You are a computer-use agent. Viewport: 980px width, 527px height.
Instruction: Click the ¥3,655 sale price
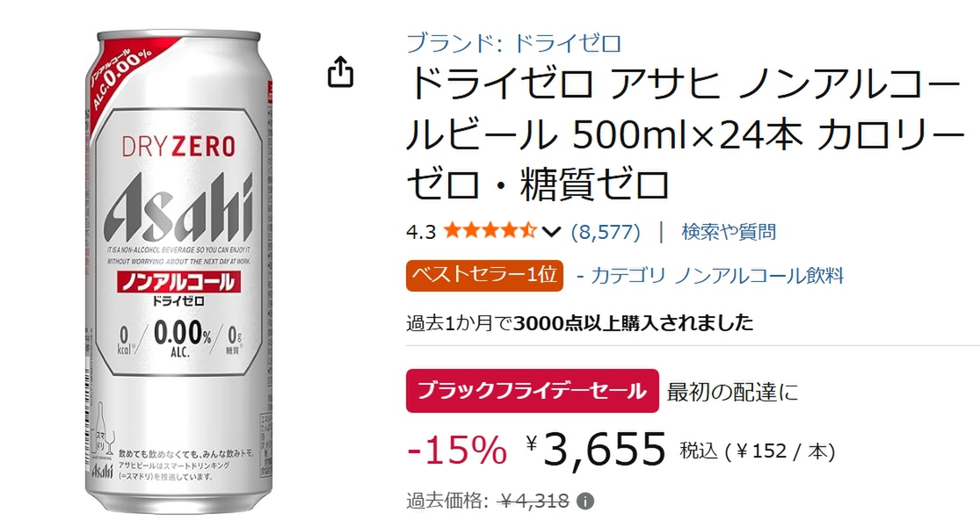click(x=596, y=448)
